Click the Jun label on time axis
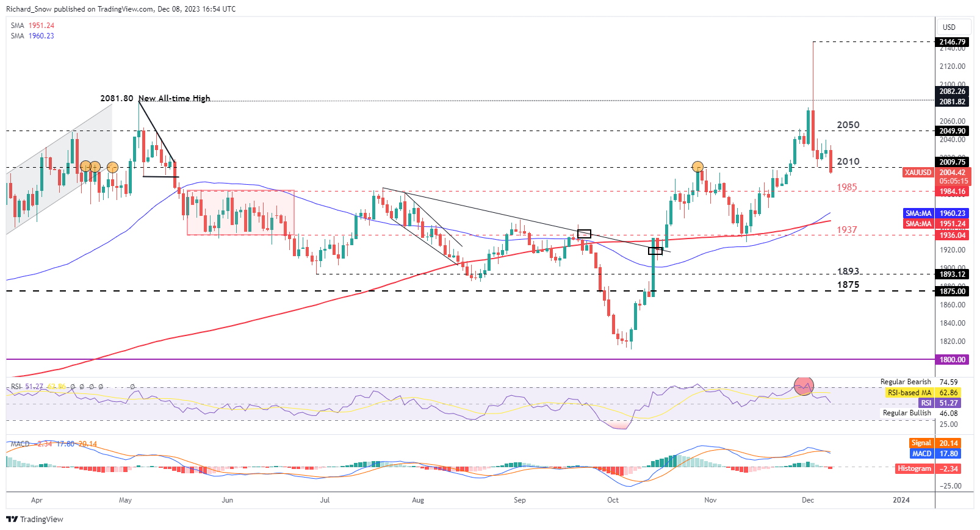The height and width of the screenshot is (530, 980). pos(227,500)
